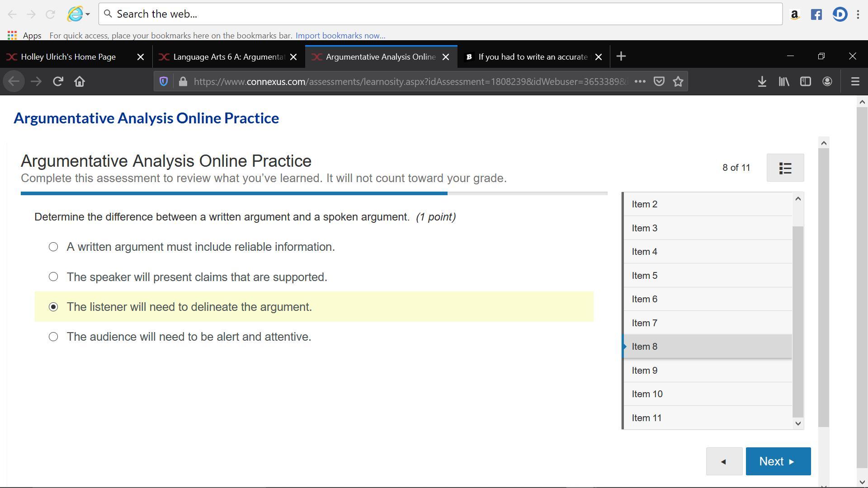Click the Save to Pocket icon
868x488 pixels.
659,82
